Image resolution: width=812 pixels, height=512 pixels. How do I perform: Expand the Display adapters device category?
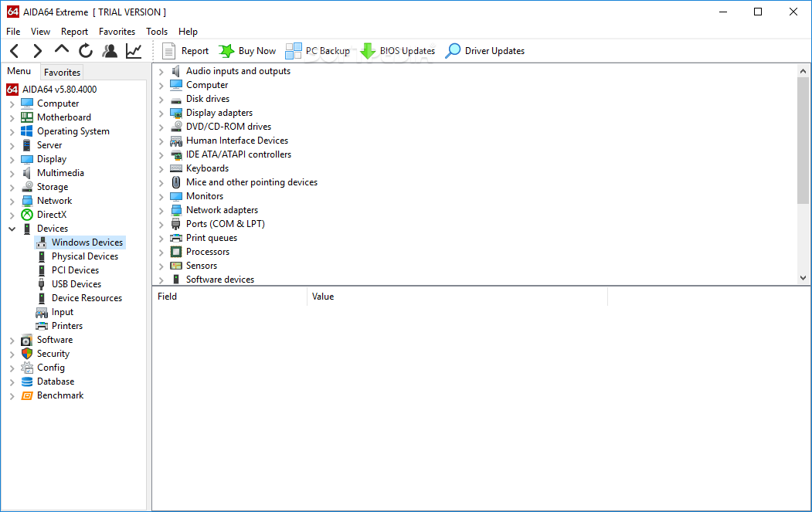point(161,114)
